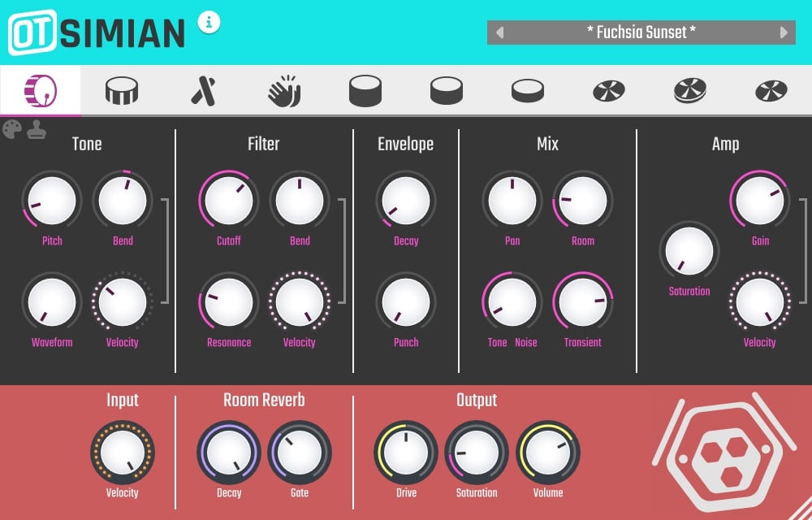Click the Drive label text
812x520 pixels.
[x=406, y=493]
